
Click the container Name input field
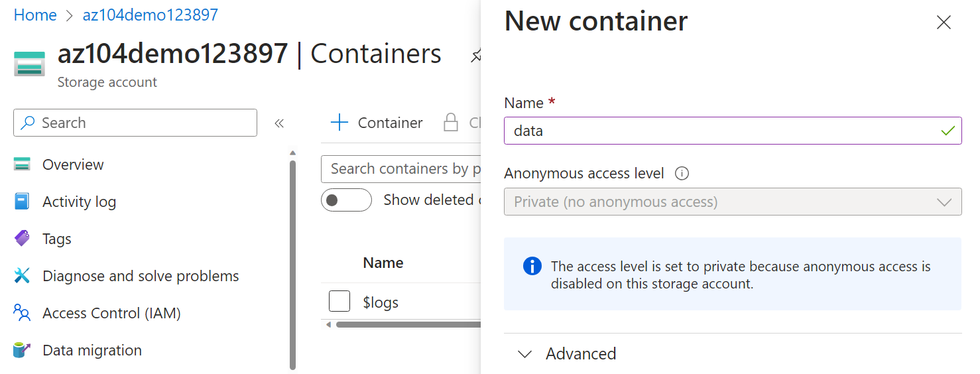click(x=723, y=131)
